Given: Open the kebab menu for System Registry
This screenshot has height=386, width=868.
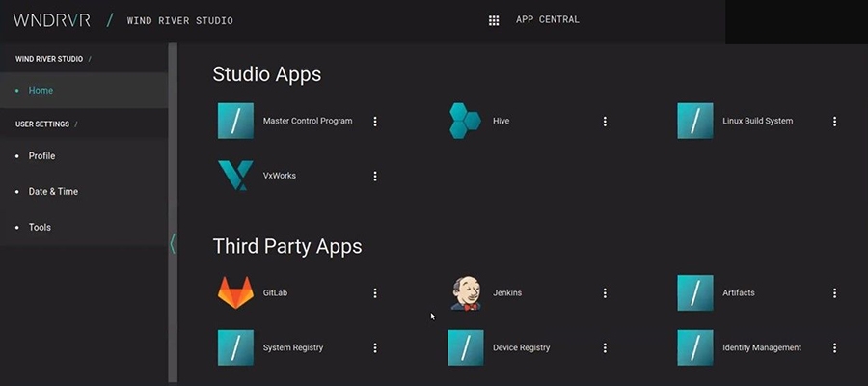Looking at the screenshot, I should (x=375, y=347).
